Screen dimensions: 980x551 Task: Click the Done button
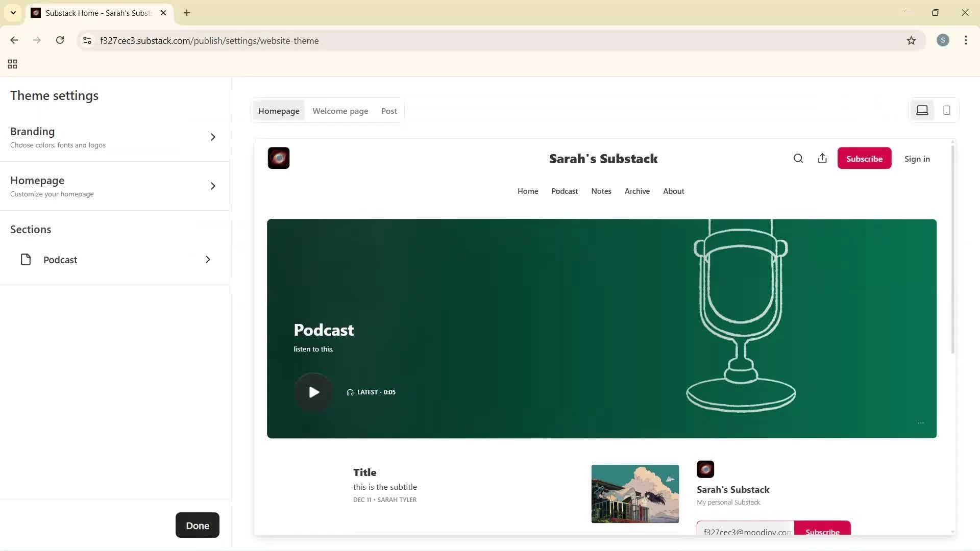197,525
